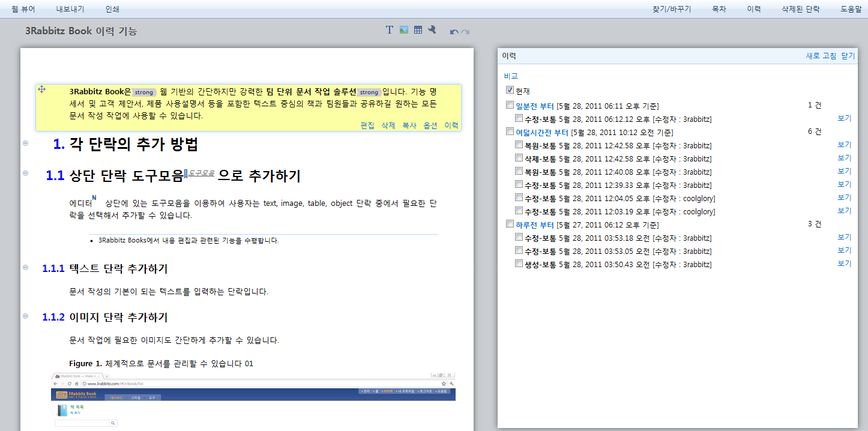Image resolution: width=868 pixels, height=431 pixels.
Task: Collapse section 1.1 상단 단락 도구모음
Action: pos(25,173)
